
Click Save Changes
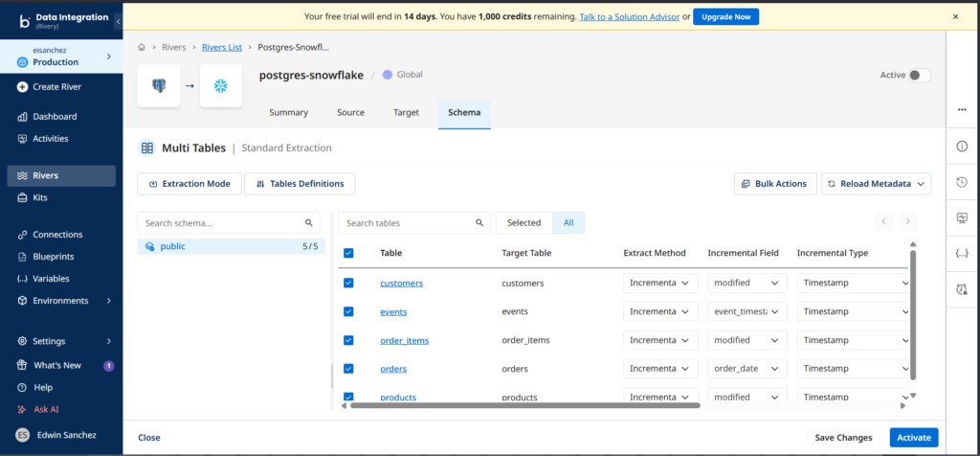844,438
